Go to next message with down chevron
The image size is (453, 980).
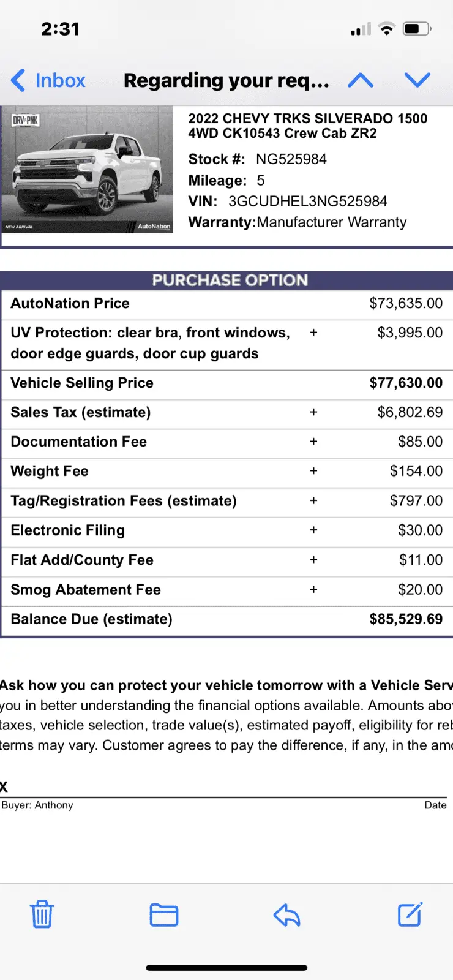click(x=417, y=80)
